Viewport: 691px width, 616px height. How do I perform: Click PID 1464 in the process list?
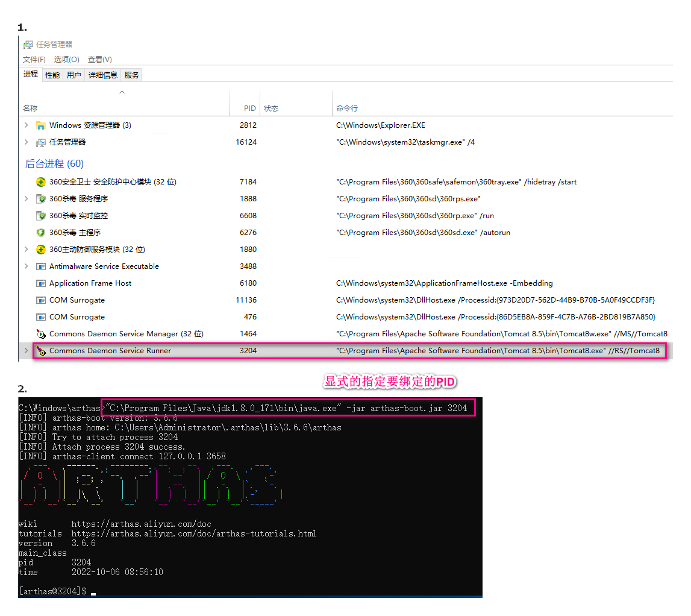click(248, 334)
